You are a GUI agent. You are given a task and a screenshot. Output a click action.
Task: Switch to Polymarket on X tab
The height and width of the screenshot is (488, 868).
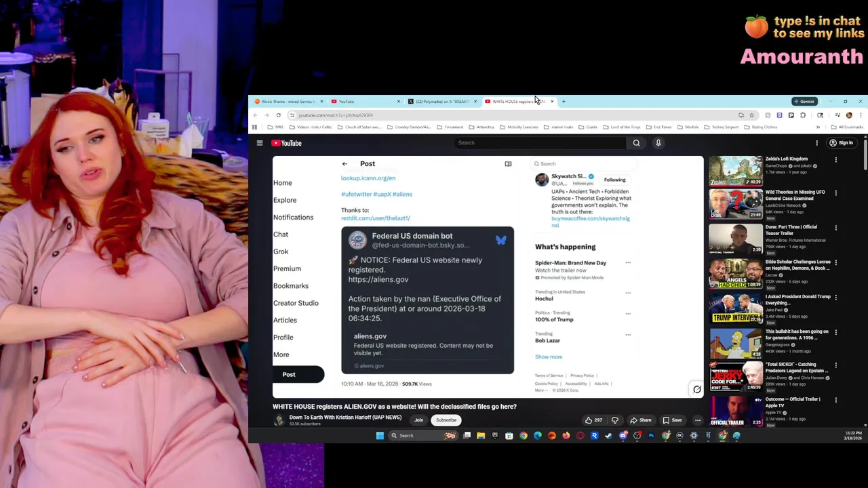tap(441, 102)
